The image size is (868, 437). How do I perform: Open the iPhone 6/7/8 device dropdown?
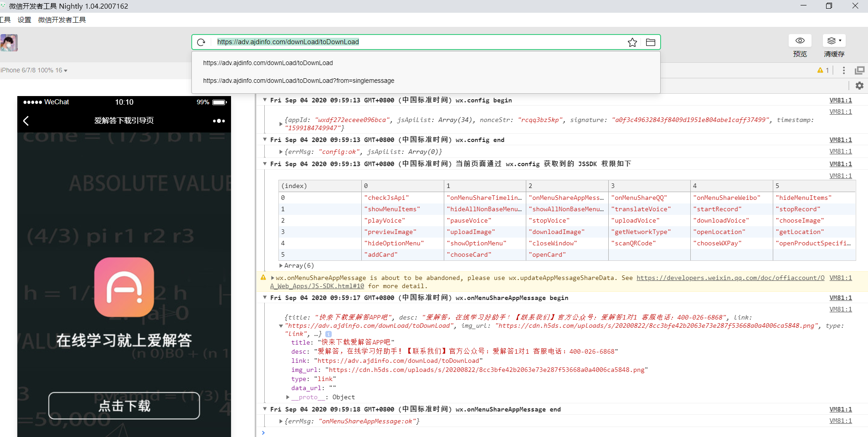click(x=34, y=70)
